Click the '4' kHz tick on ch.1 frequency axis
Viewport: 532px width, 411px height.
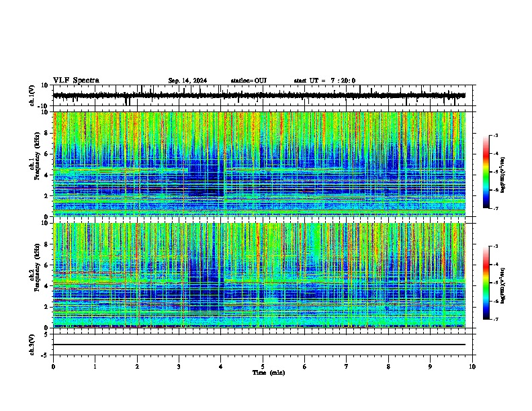47,175
